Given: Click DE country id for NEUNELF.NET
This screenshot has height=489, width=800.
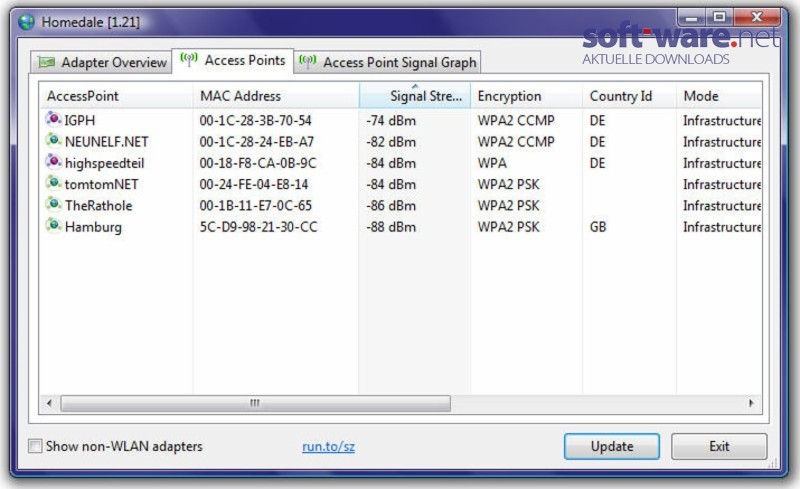Looking at the screenshot, I should [x=597, y=141].
